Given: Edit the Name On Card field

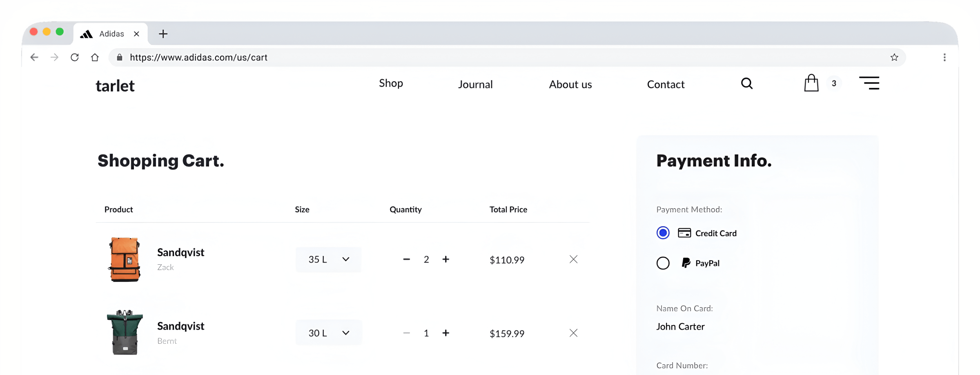Looking at the screenshot, I should point(680,327).
